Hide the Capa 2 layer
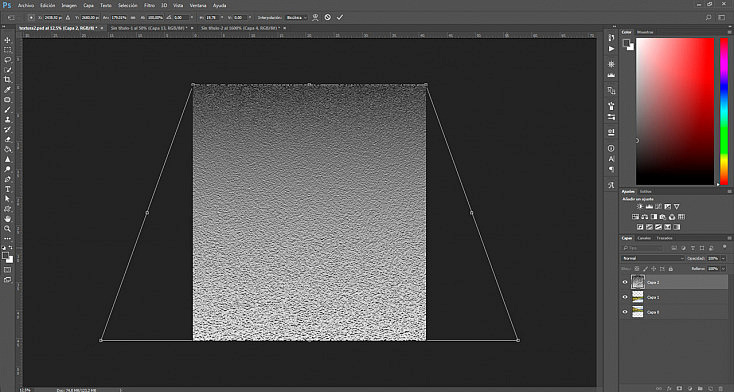Viewport: 734px width, 392px height. click(x=625, y=282)
